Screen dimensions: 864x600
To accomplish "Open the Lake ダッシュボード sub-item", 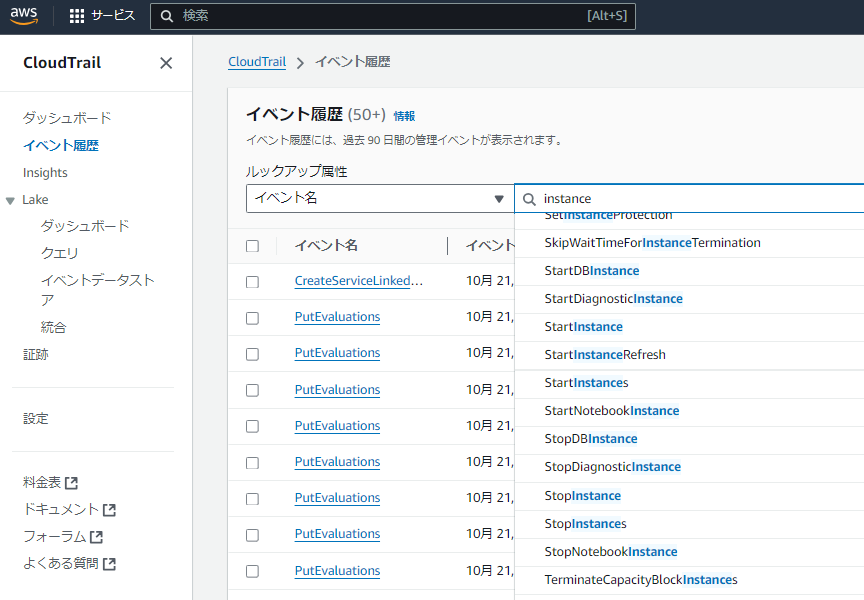I will [x=85, y=226].
